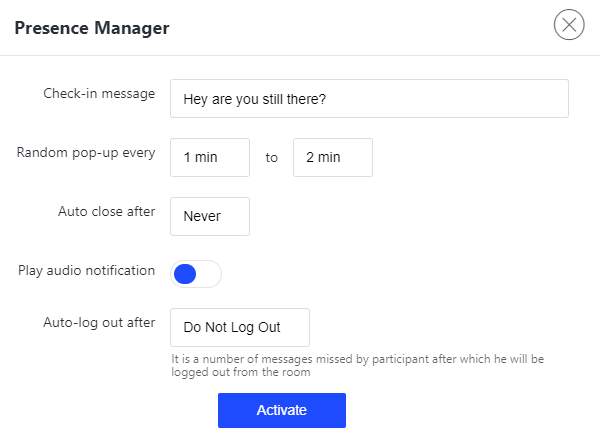This screenshot has height=447, width=600.
Task: Toggle the Play audio notification switch
Action: (x=196, y=273)
